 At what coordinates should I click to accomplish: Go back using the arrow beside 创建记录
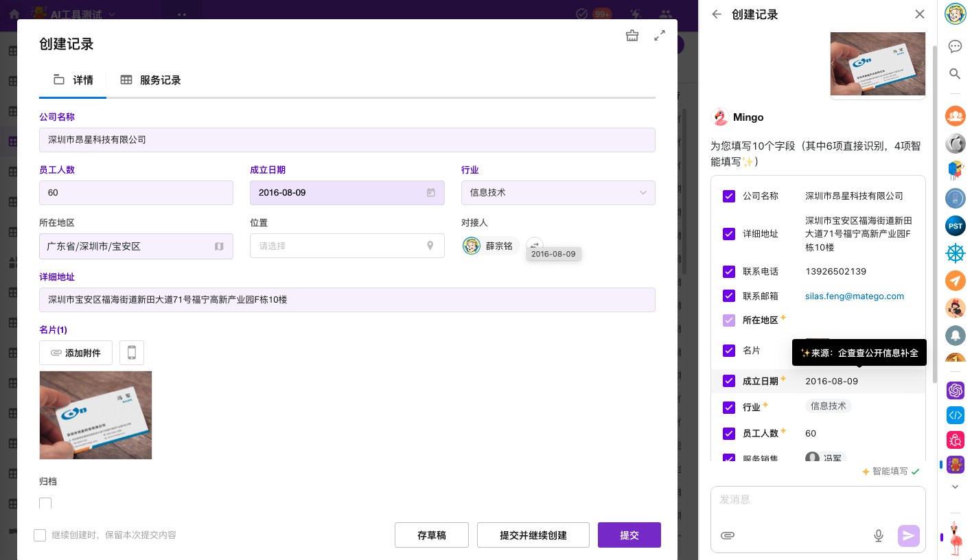click(717, 14)
